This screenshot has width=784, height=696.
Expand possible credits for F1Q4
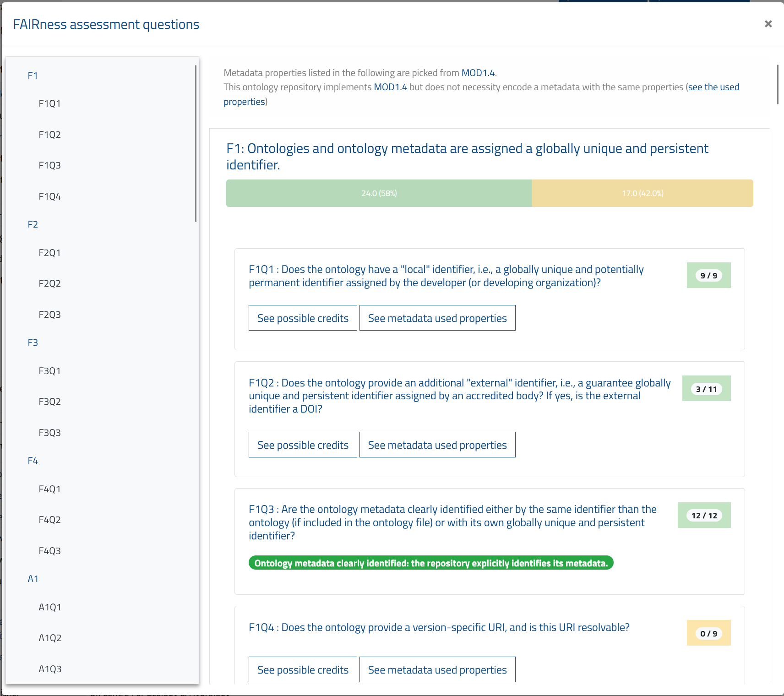point(303,669)
